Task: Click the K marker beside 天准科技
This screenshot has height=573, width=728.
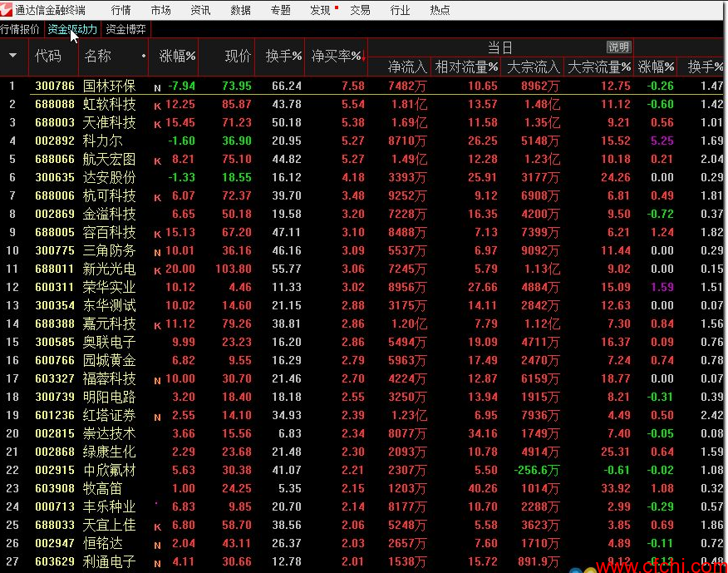Action: coord(157,125)
